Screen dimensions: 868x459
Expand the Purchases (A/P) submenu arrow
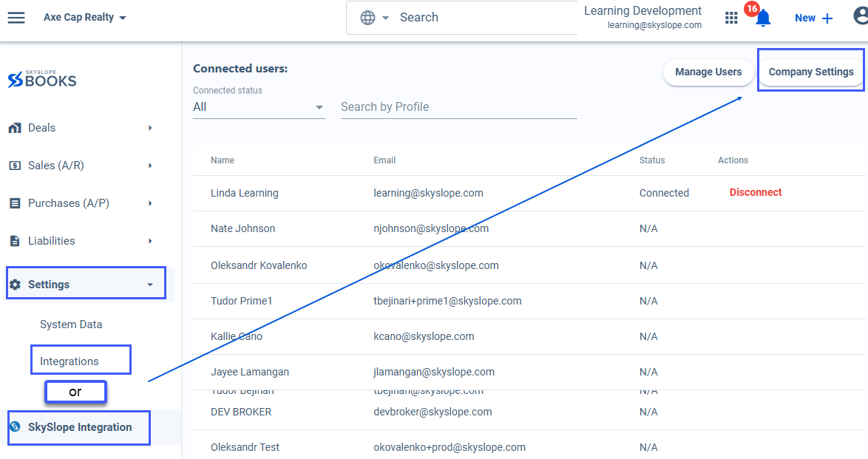(150, 203)
